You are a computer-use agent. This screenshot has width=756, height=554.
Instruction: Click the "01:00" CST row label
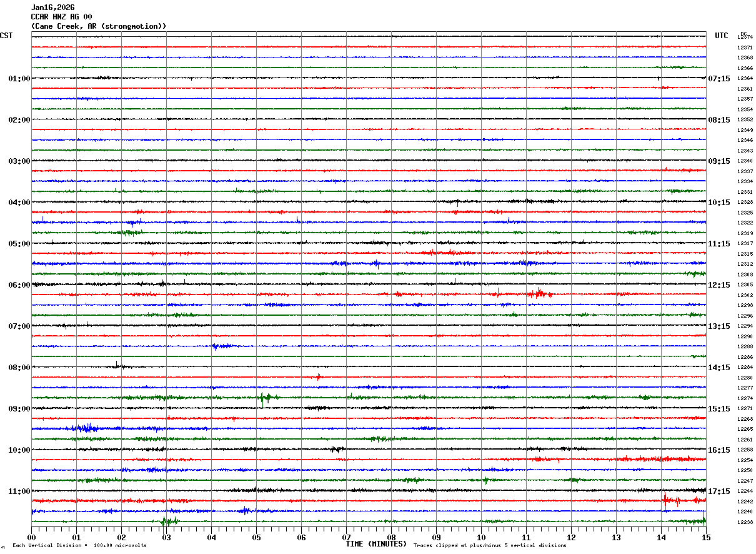tap(19, 79)
